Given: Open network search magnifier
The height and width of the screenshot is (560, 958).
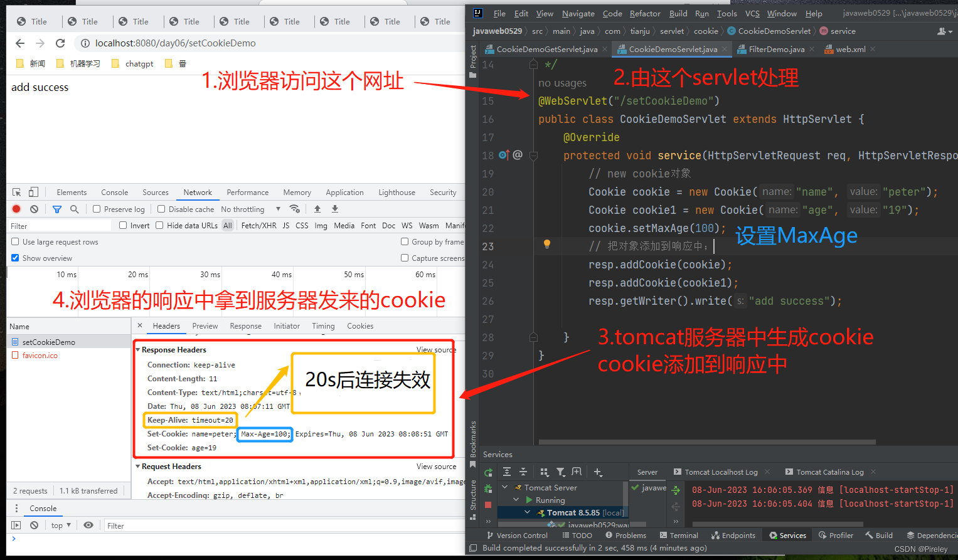Looking at the screenshot, I should tap(75, 209).
